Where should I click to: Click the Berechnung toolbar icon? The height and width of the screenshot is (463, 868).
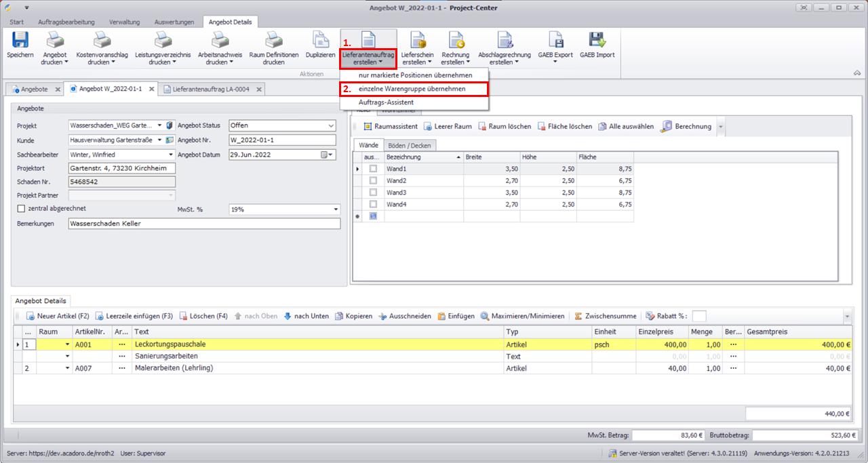[x=686, y=126]
